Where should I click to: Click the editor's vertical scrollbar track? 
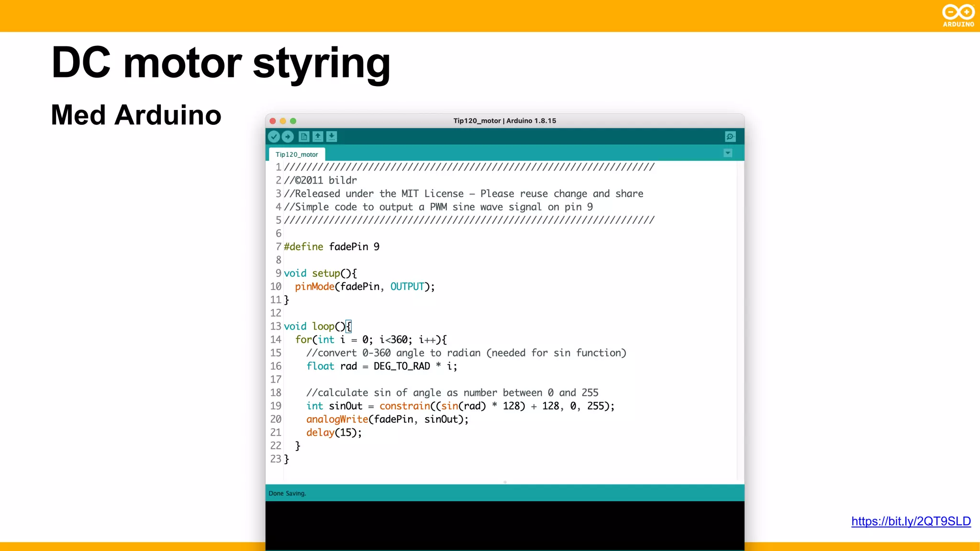[740, 320]
